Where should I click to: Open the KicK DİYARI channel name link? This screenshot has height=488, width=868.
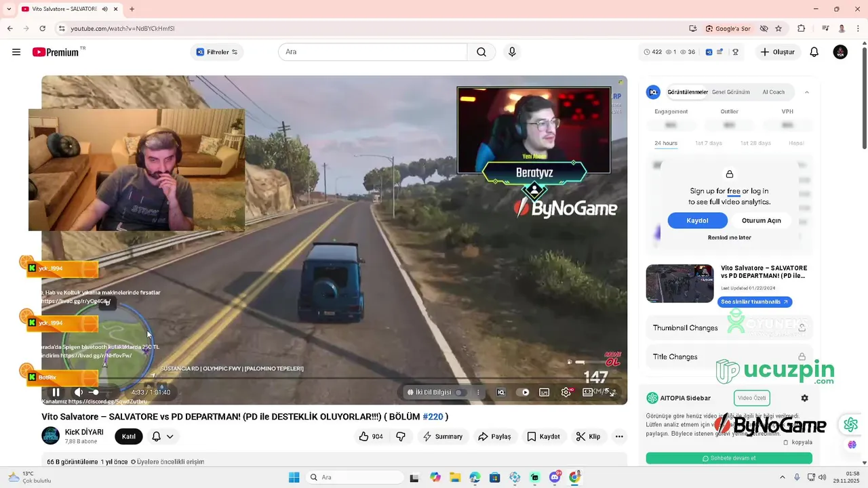[84, 432]
